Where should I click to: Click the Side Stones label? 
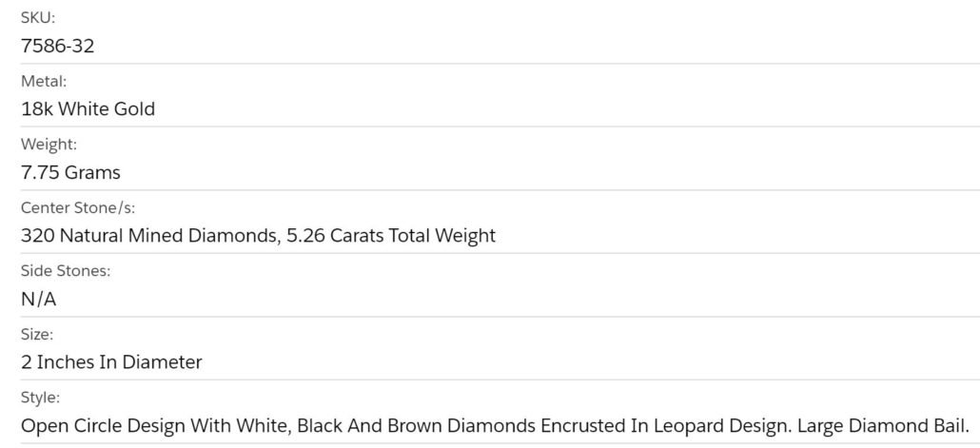[66, 271]
